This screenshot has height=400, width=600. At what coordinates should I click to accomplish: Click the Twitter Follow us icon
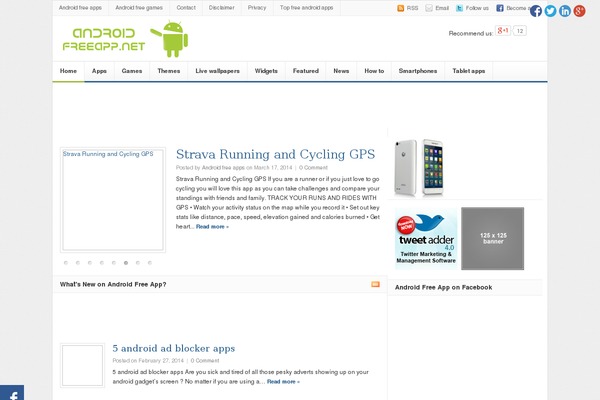coord(459,8)
